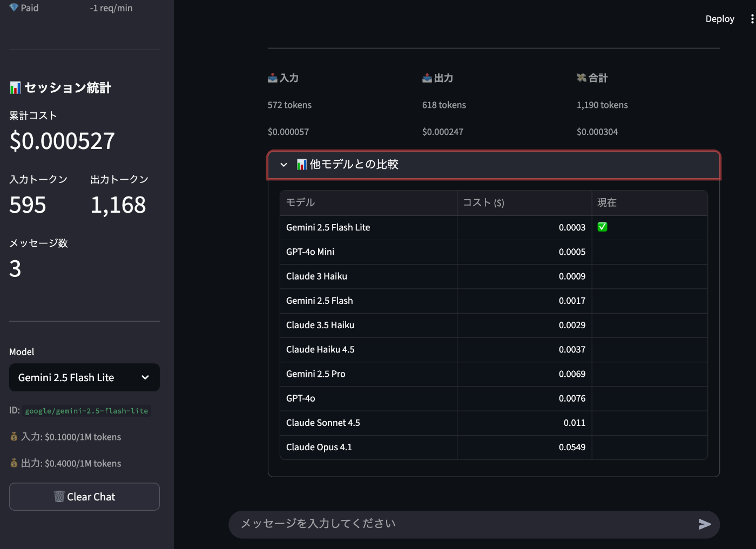Viewport: 756px width, 549px height.
Task: Click the 618 tokens output value
Action: (x=444, y=105)
